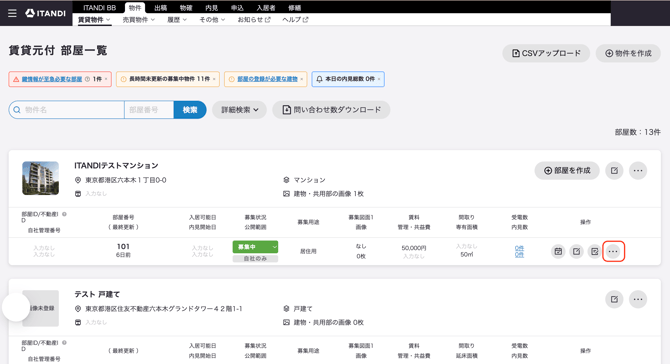Click the テスト 戸建て title
The height and width of the screenshot is (364, 670).
pyautogui.click(x=97, y=294)
